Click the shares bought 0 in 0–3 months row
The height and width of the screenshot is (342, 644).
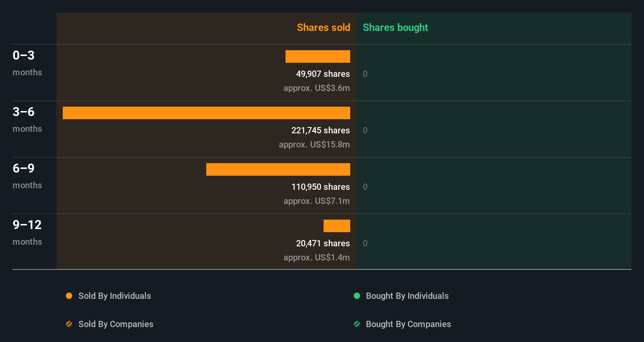tap(365, 74)
